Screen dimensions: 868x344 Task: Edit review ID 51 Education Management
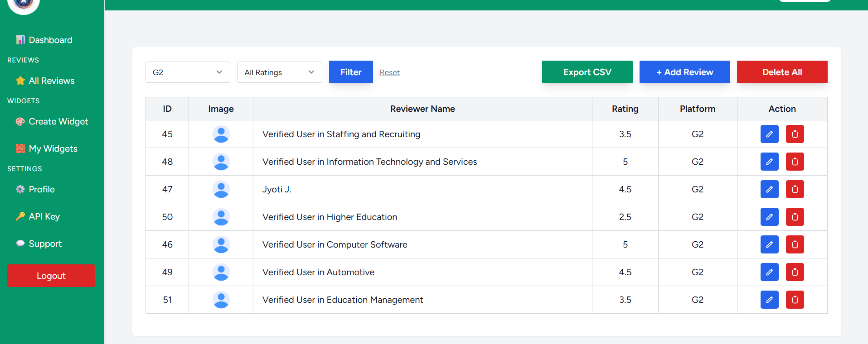(769, 300)
